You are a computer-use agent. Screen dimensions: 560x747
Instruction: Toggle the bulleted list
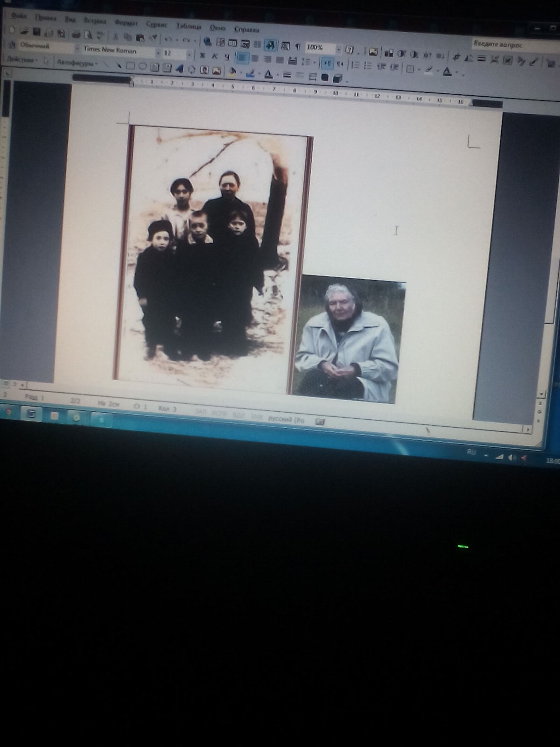click(x=368, y=66)
